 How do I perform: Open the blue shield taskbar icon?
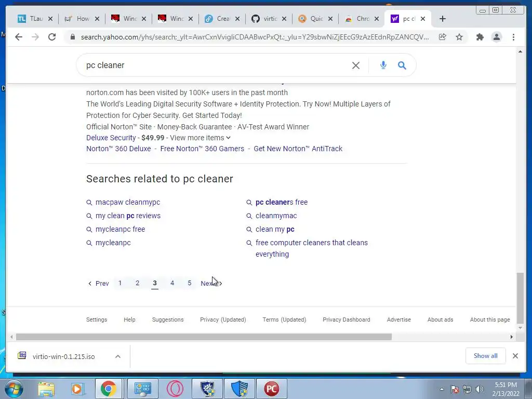[x=240, y=389]
